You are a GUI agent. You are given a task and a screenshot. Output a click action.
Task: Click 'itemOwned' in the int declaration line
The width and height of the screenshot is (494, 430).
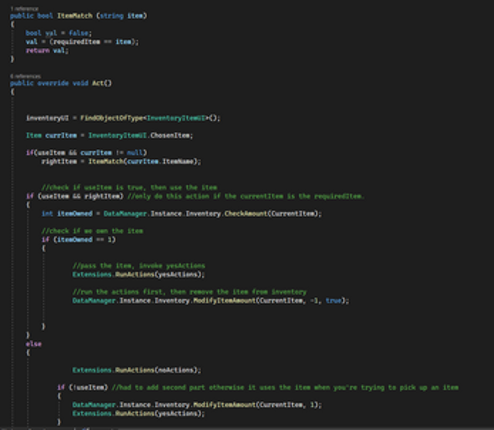75,213
